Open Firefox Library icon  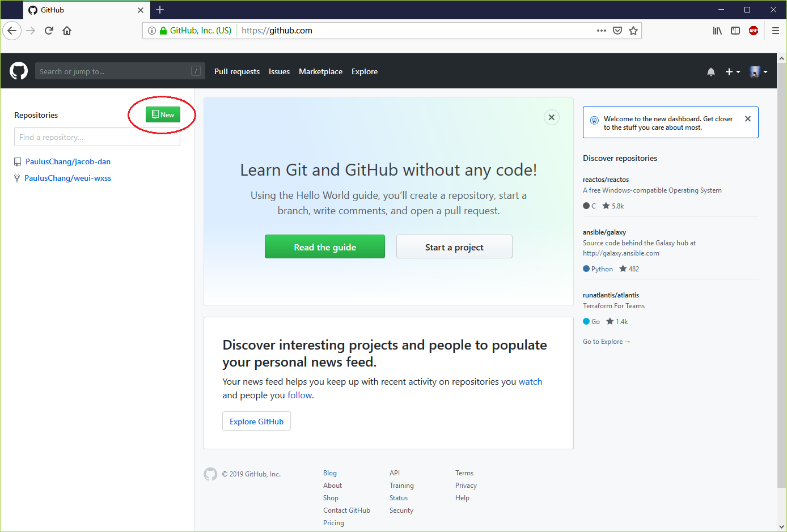click(717, 31)
